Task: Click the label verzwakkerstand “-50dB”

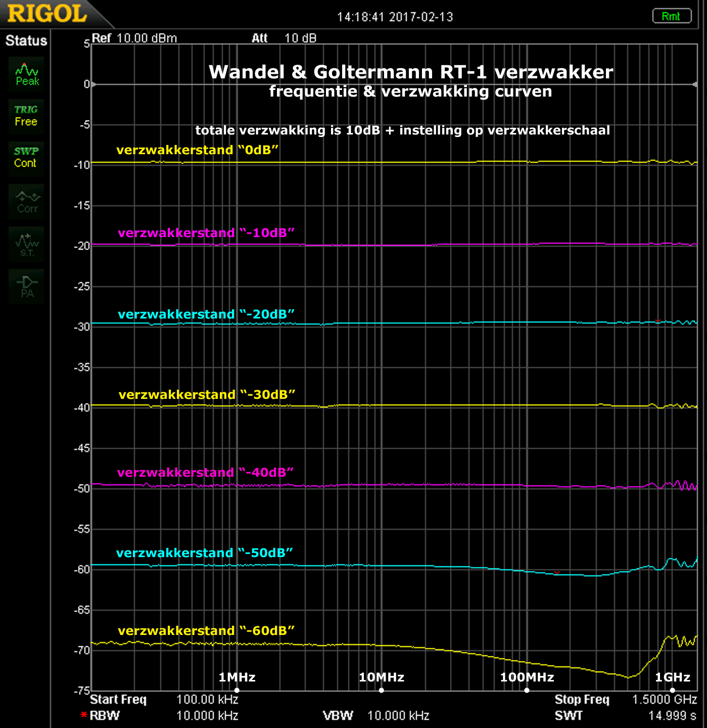Action: coord(205,553)
